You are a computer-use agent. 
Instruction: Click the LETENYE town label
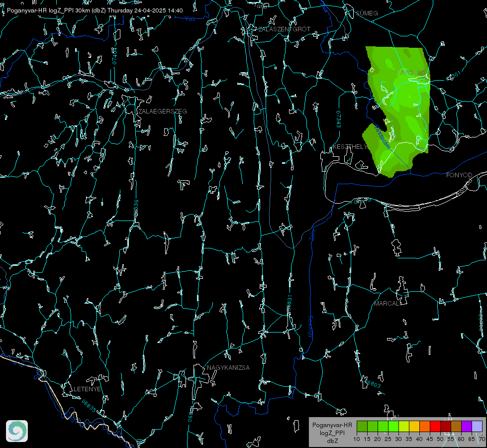[87, 389]
